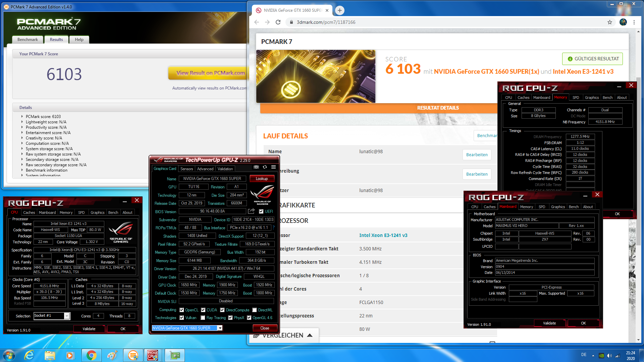
Task: Switch to GPU-Z taskbar icon
Action: pos(175,355)
